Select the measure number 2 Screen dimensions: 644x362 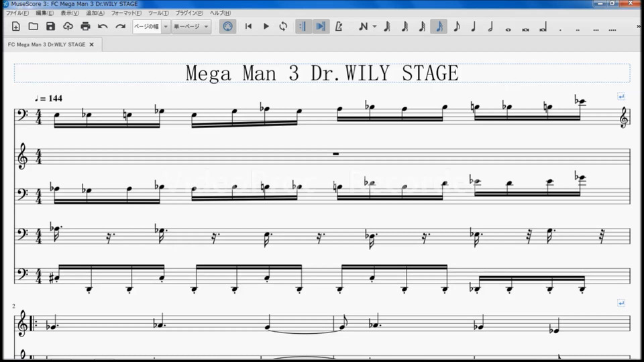pyautogui.click(x=13, y=306)
